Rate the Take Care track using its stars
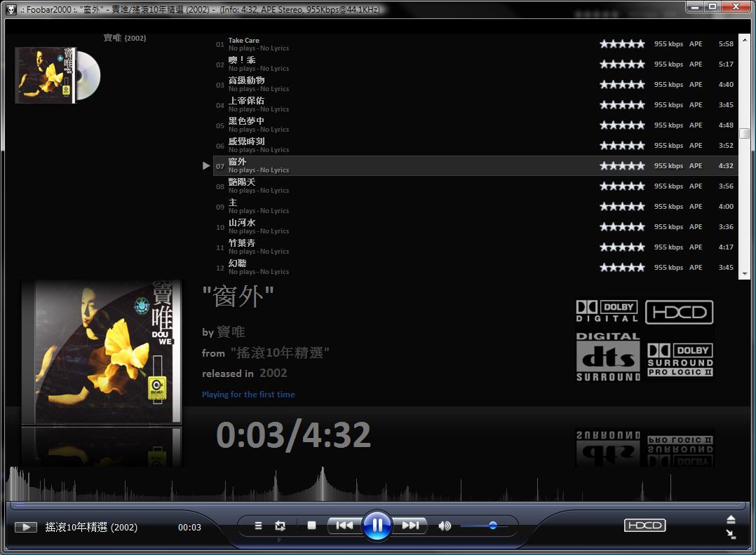The image size is (756, 555). (622, 44)
